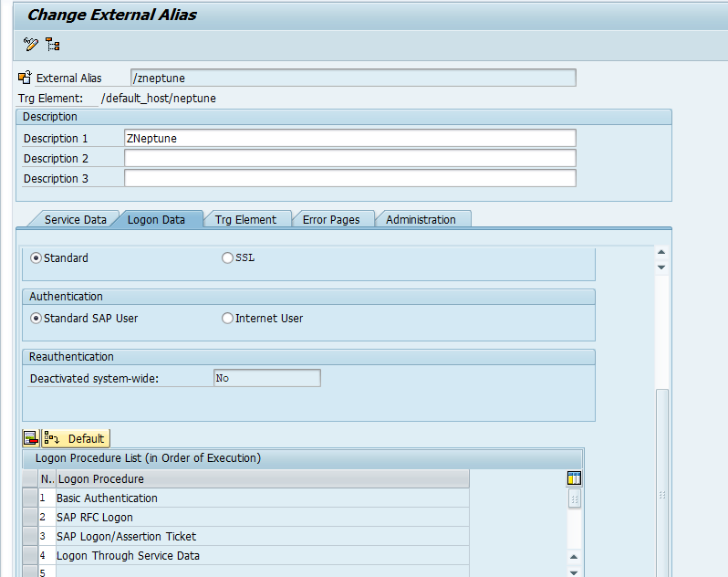Edit the Description 1 field

pos(350,138)
